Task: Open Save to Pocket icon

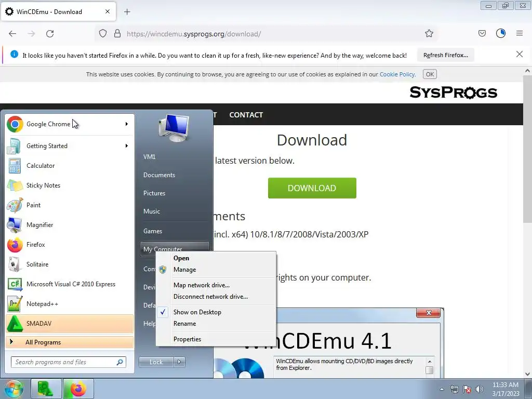Action: (x=482, y=33)
